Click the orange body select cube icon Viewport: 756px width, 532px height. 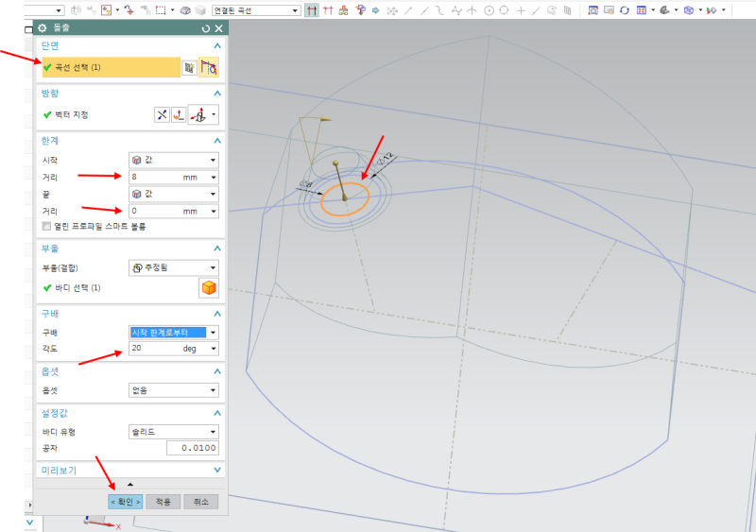(208, 288)
